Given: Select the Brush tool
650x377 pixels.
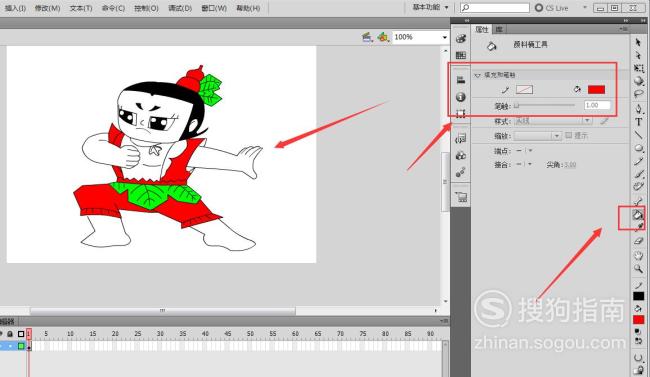Looking at the screenshot, I should 638,174.
